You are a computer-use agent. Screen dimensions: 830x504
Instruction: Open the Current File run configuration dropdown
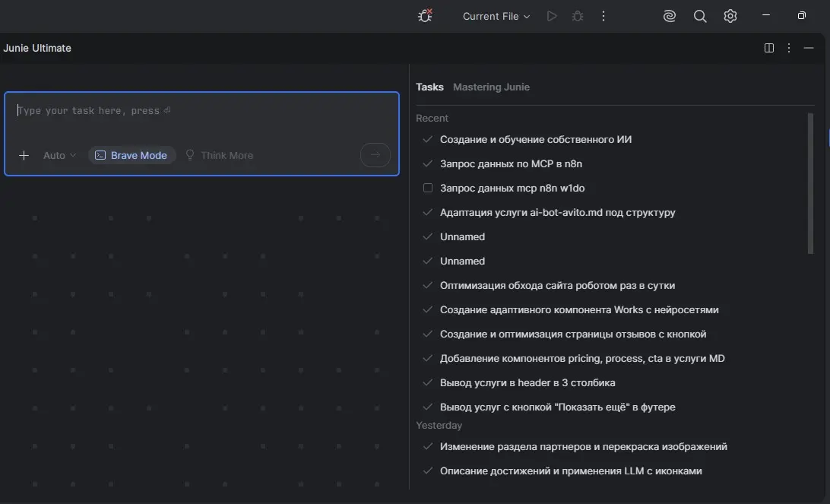496,17
